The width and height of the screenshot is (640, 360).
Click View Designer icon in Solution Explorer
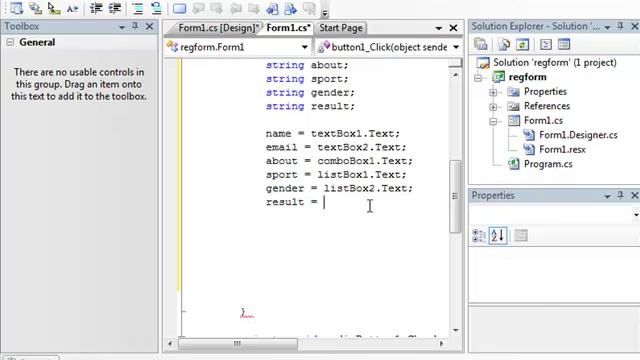564,44
